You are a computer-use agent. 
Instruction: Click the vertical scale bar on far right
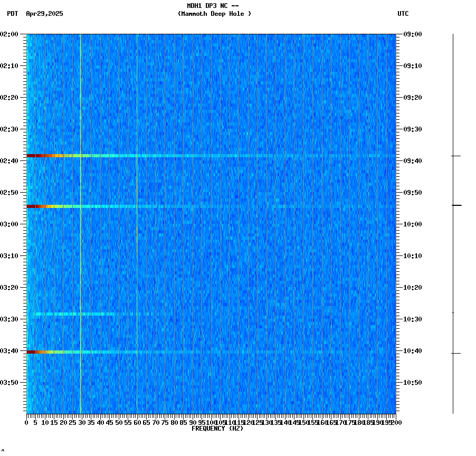pos(453,222)
